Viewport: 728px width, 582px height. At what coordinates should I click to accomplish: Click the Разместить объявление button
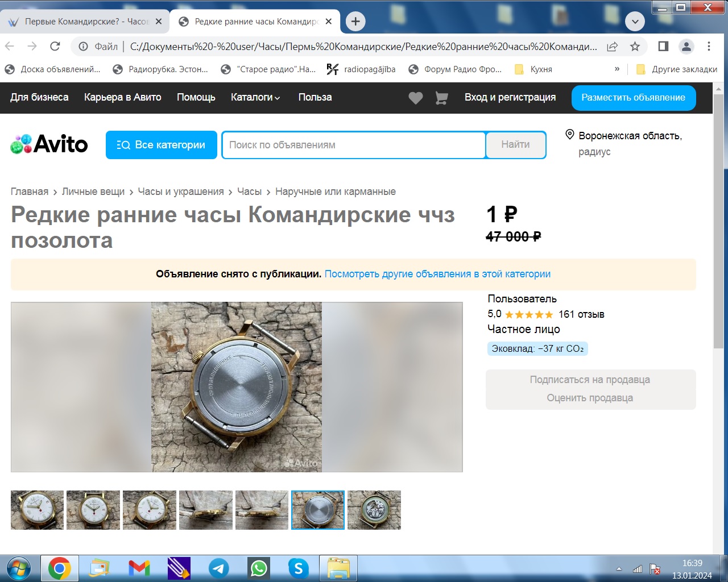click(x=633, y=98)
